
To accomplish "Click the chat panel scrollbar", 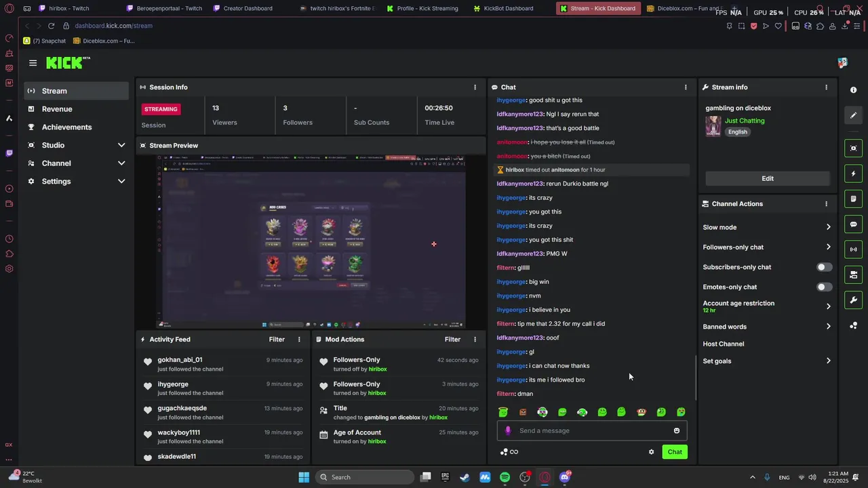I will pos(696,377).
